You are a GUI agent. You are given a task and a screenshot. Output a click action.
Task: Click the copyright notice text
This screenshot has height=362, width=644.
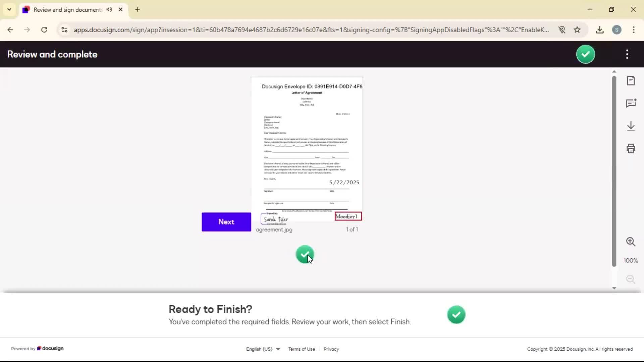click(x=580, y=349)
